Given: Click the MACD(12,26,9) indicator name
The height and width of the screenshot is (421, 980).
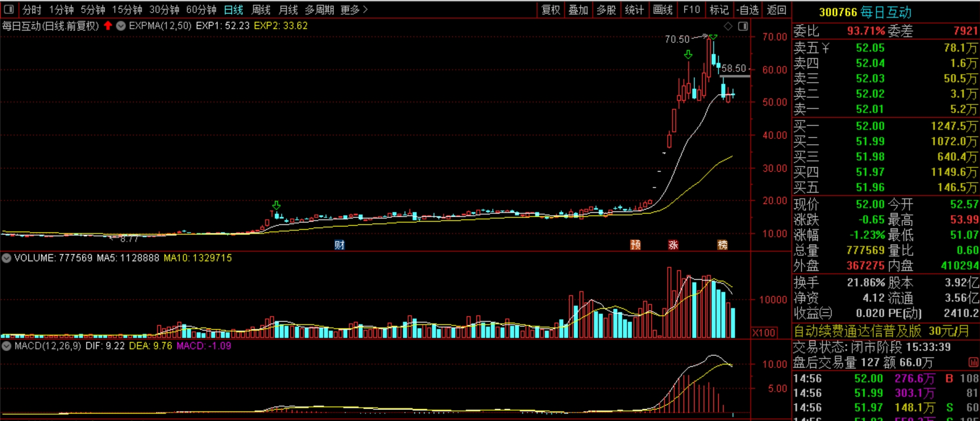Looking at the screenshot, I should coord(48,346).
